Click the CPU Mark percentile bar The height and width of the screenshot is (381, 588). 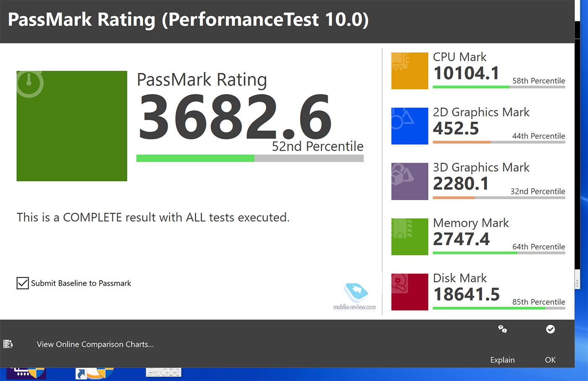(499, 87)
